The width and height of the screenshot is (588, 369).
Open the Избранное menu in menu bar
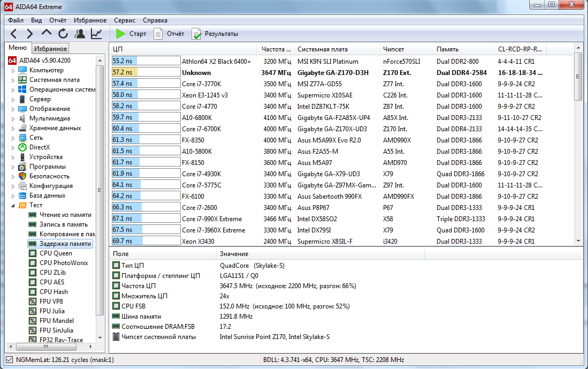90,20
